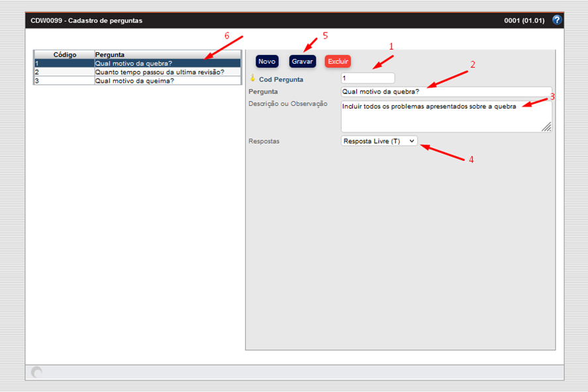Grab the resize handle of the description textarea
Screen dimensions: 588x392
click(x=547, y=127)
